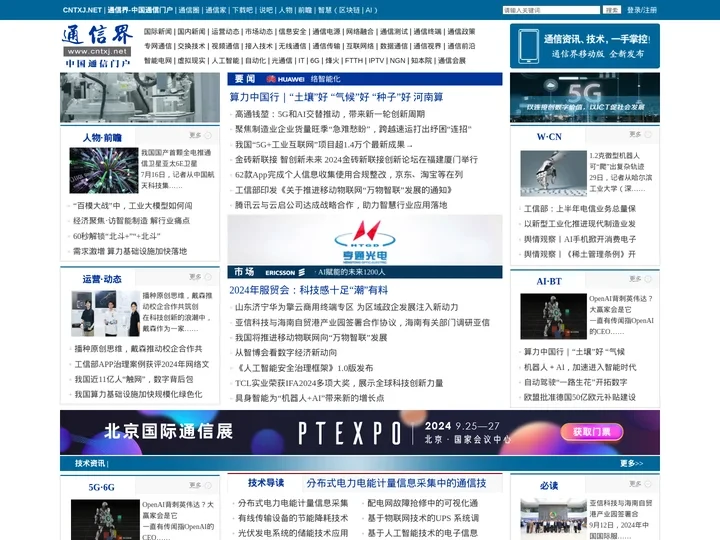Open 工信部：上半年电信业务 article
Viewport: 720px width, 540px height.
580,208
